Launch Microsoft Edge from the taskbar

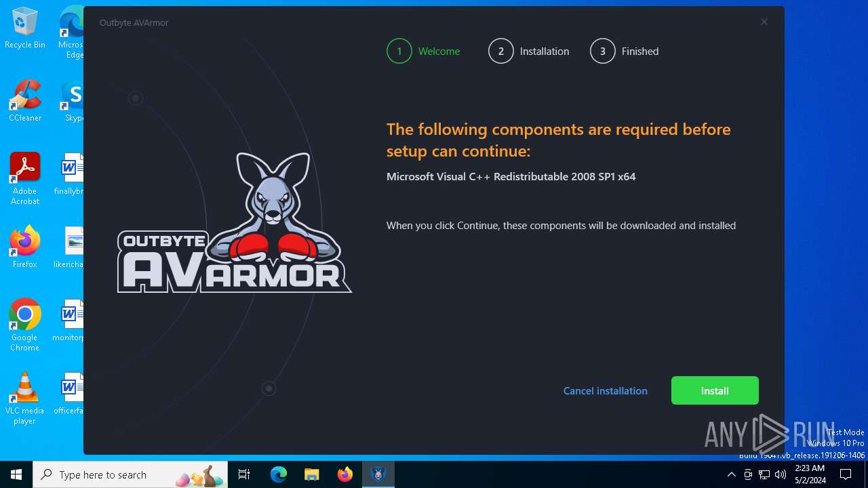pyautogui.click(x=279, y=474)
